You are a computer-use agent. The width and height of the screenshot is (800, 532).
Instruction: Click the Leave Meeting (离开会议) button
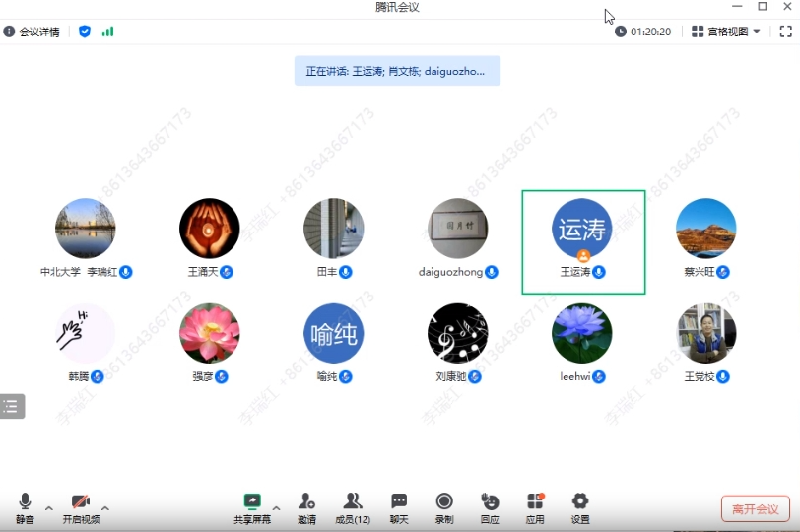(755, 509)
